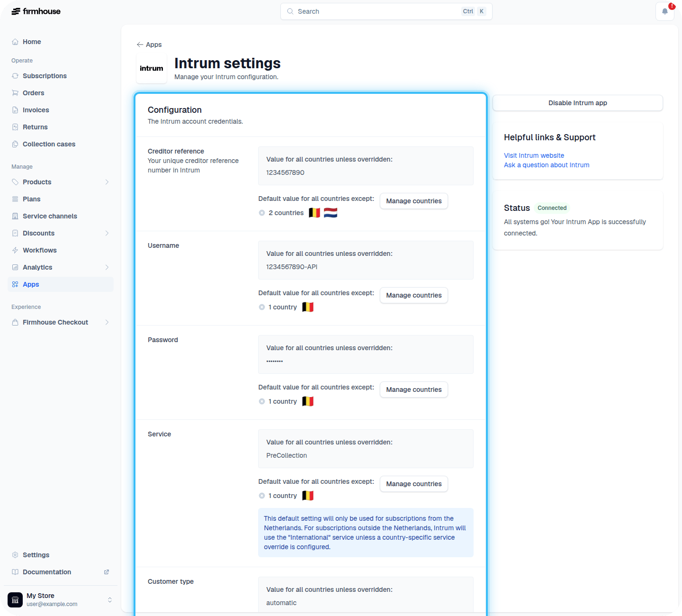This screenshot has height=616, width=682.
Task: Click the Home sidebar icon
Action: tap(15, 42)
